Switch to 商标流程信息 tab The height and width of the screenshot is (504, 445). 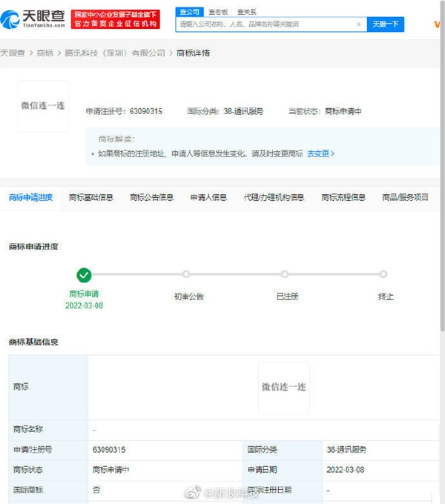pyautogui.click(x=343, y=197)
